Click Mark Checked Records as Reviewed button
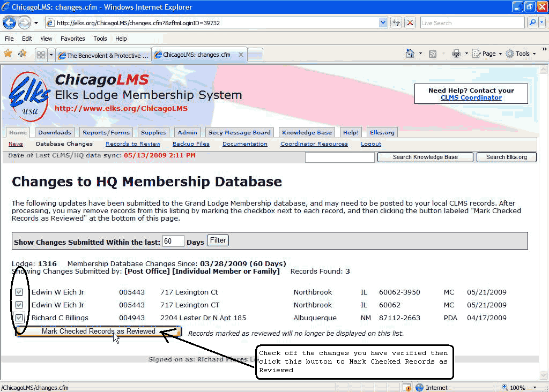The height and width of the screenshot is (392, 549). (x=99, y=331)
